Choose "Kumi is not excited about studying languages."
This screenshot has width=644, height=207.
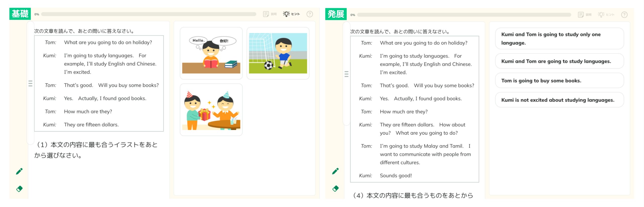(559, 100)
